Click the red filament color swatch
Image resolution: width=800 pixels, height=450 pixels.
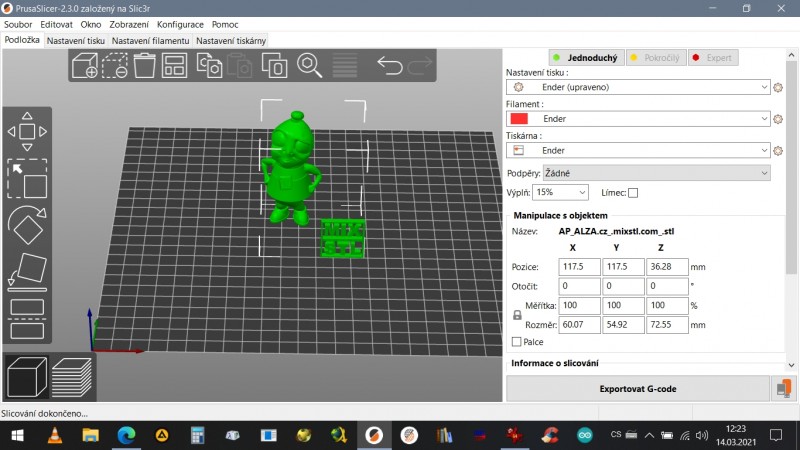pos(519,119)
